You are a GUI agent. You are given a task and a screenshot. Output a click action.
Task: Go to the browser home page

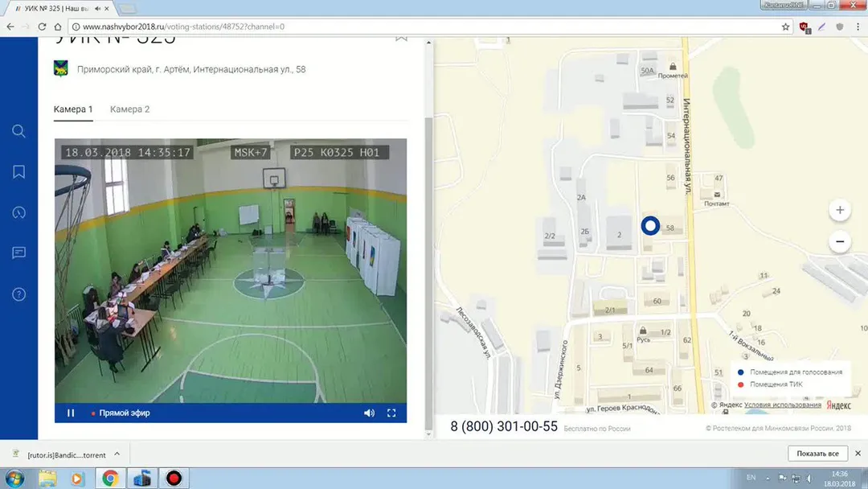coord(58,27)
